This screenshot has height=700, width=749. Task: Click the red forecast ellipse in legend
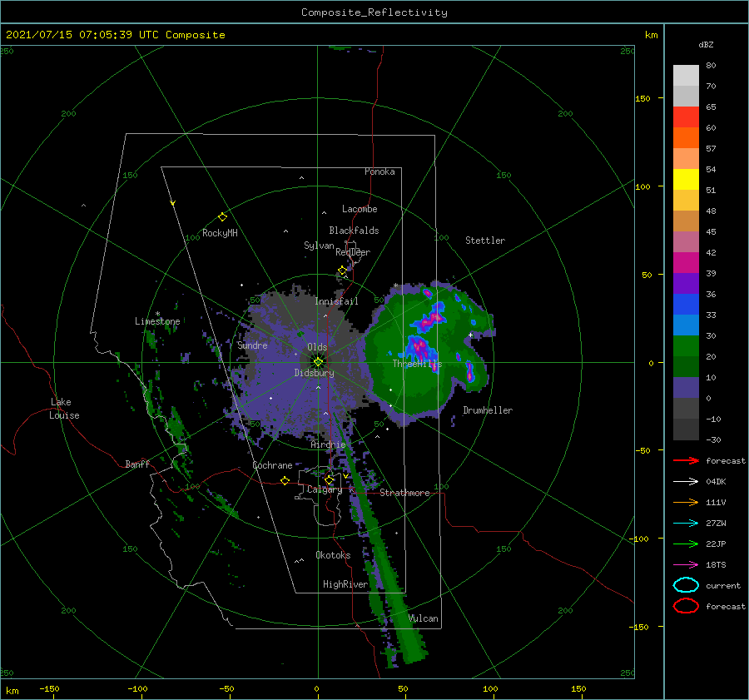coord(686,606)
